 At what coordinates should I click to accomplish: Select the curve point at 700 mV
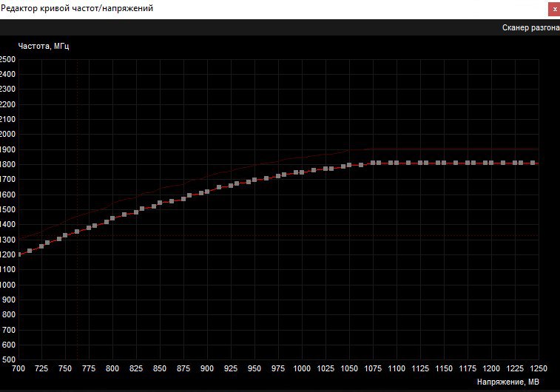(18, 254)
